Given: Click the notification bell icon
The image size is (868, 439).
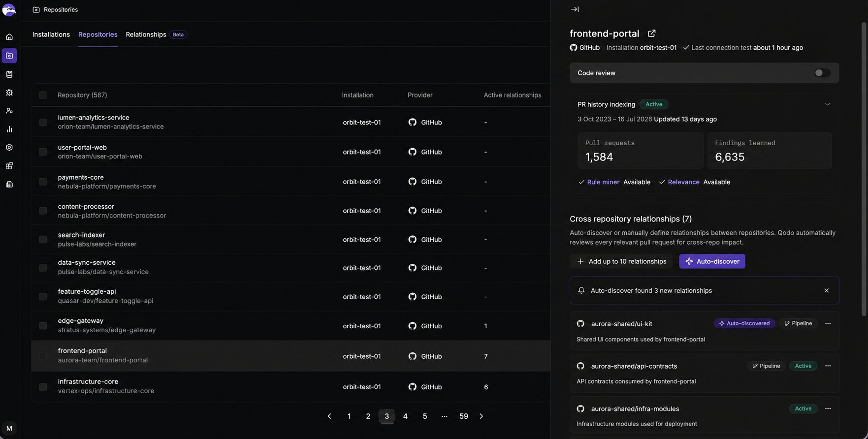Looking at the screenshot, I should [x=581, y=290].
